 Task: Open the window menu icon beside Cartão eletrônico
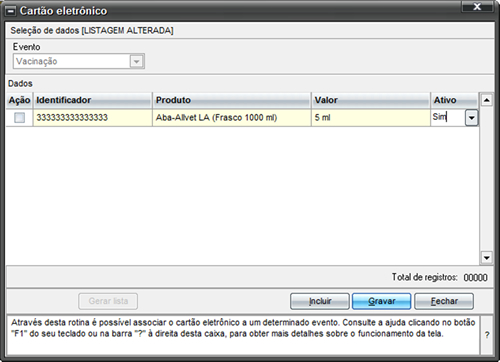coord(11,11)
